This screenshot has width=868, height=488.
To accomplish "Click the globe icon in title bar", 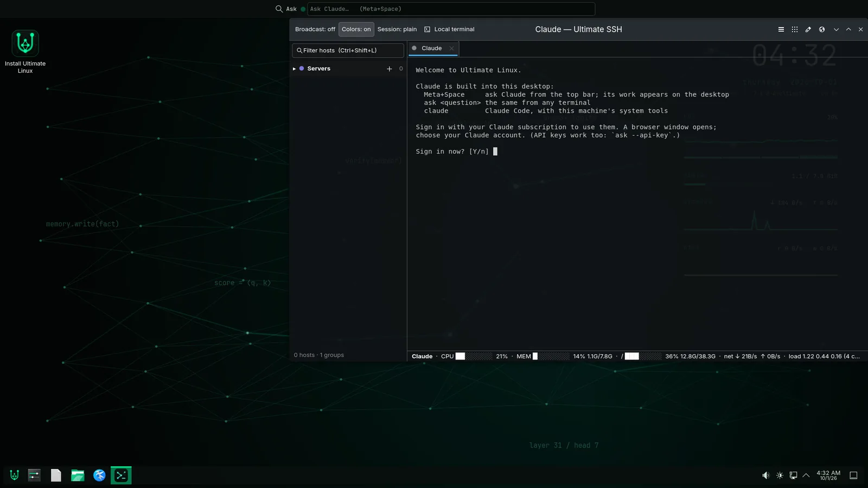I will pyautogui.click(x=822, y=29).
